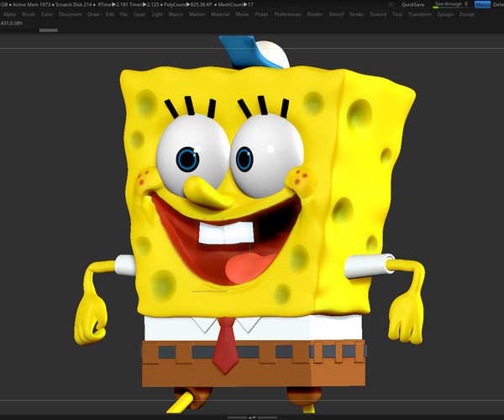Open the Transform menu
The height and width of the screenshot is (420, 504).
tap(420, 14)
